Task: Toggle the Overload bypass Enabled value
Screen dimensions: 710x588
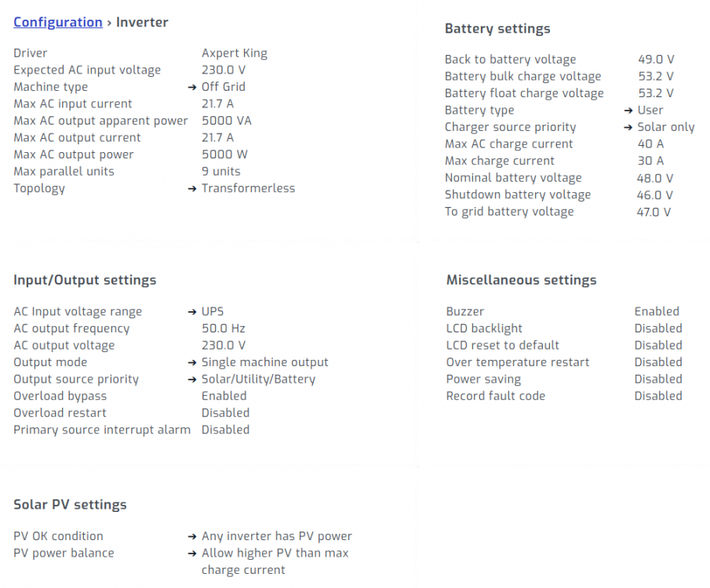Action: tap(224, 396)
